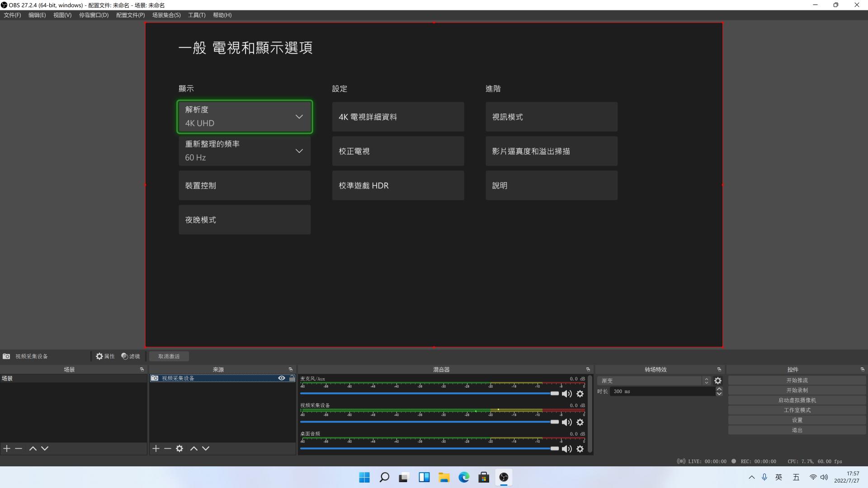The width and height of the screenshot is (868, 488).
Task: Click the 开始录制 button
Action: [x=797, y=390]
